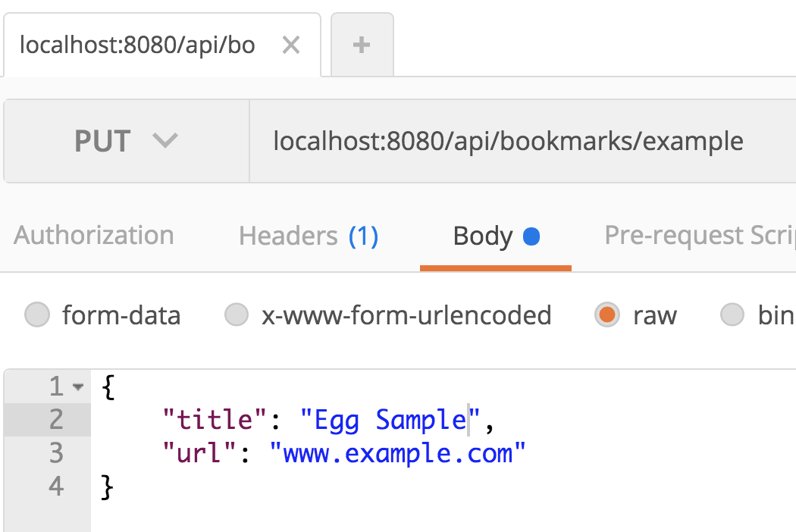Go to the Pre-request Script tab
Screen dimensions: 796x532
[x=699, y=236]
